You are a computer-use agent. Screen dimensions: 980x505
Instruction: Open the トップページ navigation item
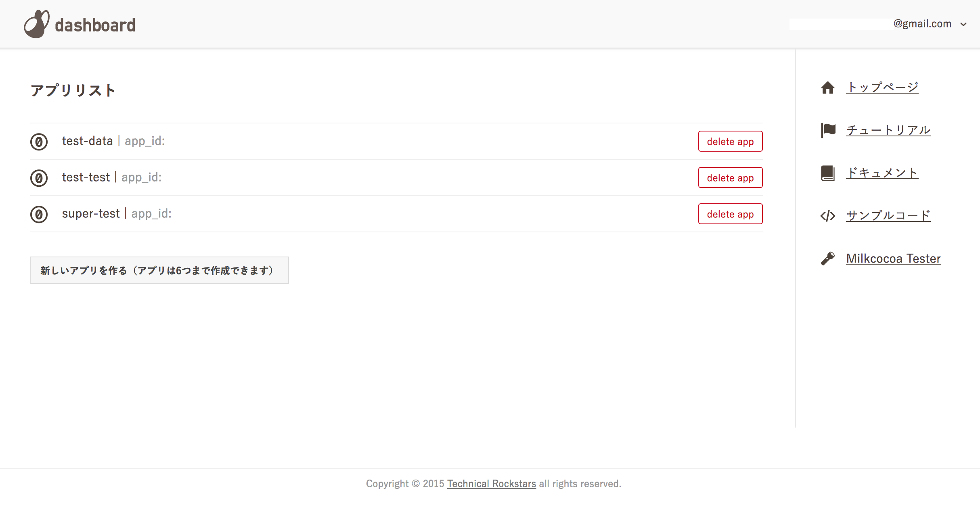click(x=882, y=86)
